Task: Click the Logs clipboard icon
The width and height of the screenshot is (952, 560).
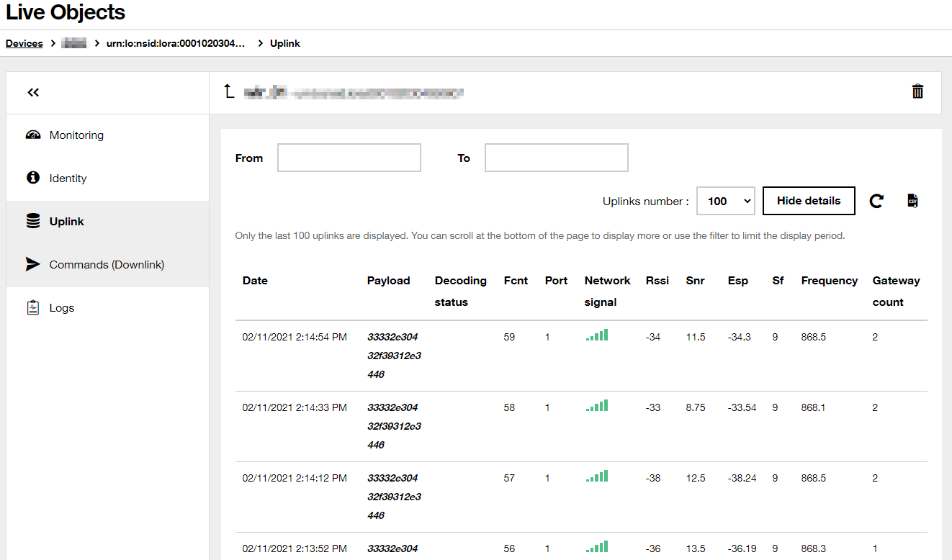Action: [x=33, y=308]
